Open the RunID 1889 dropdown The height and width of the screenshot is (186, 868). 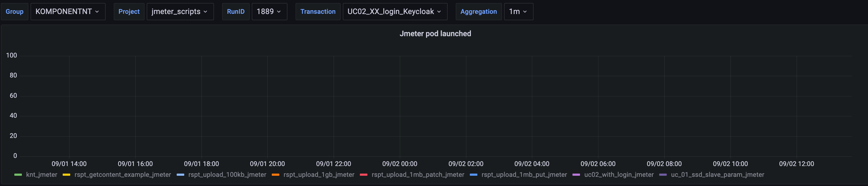[269, 12]
